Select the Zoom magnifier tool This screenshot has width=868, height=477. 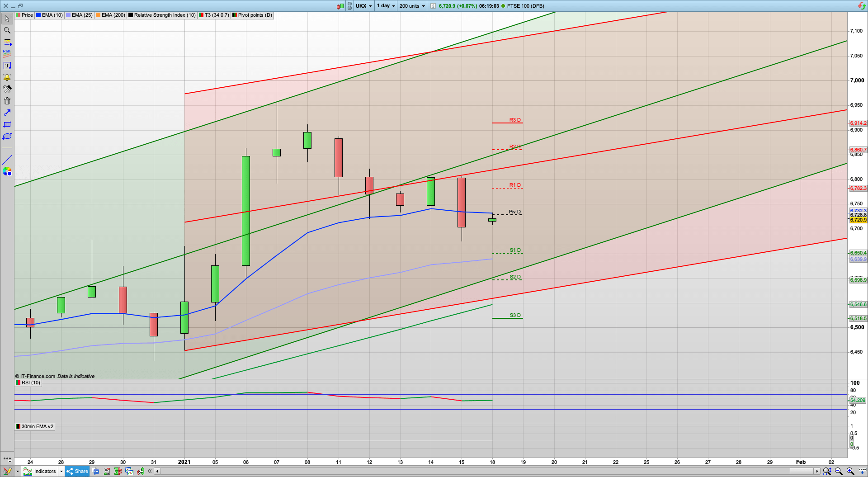point(7,30)
